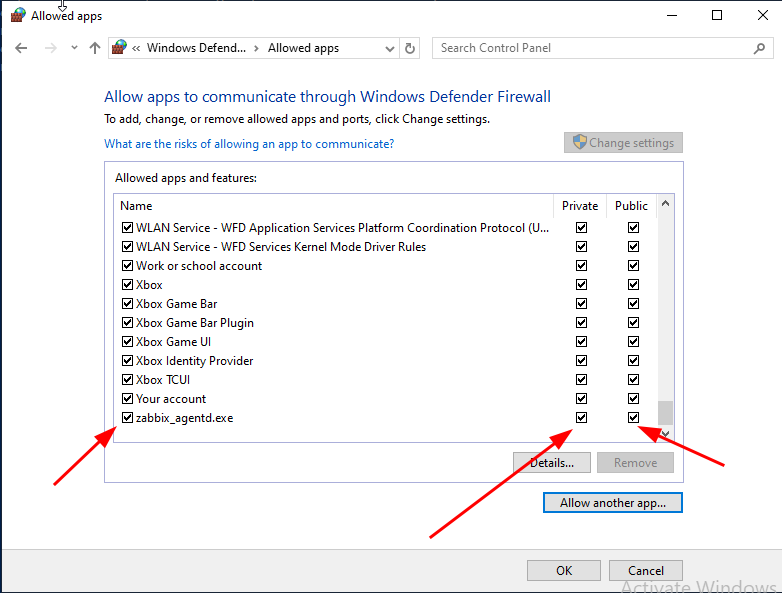Toggle Public checkbox for WLAN Service Kernel Mode Driver Rules
Image resolution: width=782 pixels, height=593 pixels.
coord(633,247)
